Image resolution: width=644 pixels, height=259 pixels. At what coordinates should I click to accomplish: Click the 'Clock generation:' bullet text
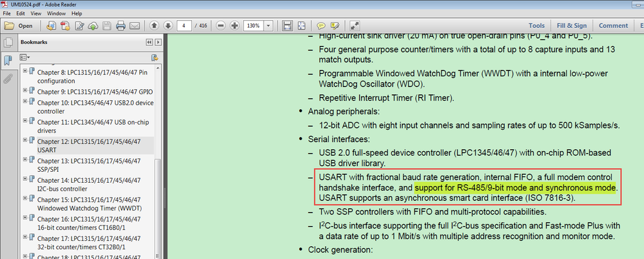tap(340, 249)
